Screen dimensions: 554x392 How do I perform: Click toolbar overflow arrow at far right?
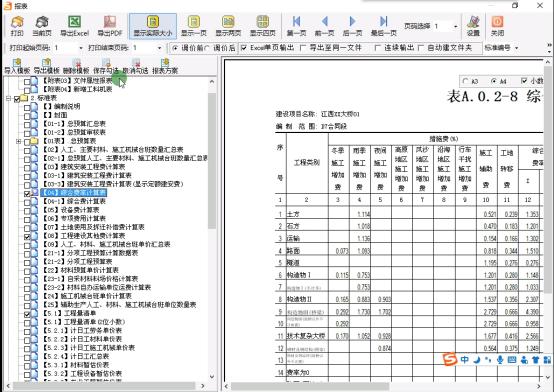pos(549,48)
